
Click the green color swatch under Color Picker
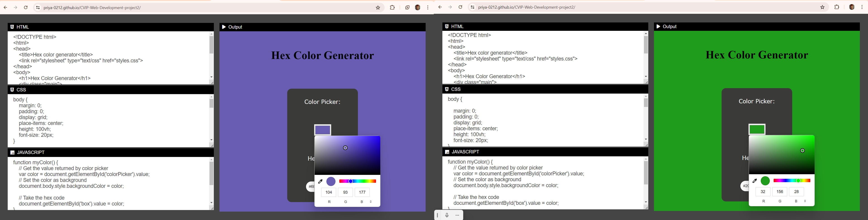757,129
